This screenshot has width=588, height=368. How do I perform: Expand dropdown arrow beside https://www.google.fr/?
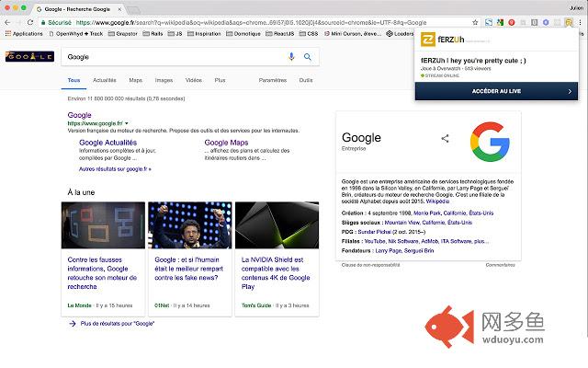[127, 123]
